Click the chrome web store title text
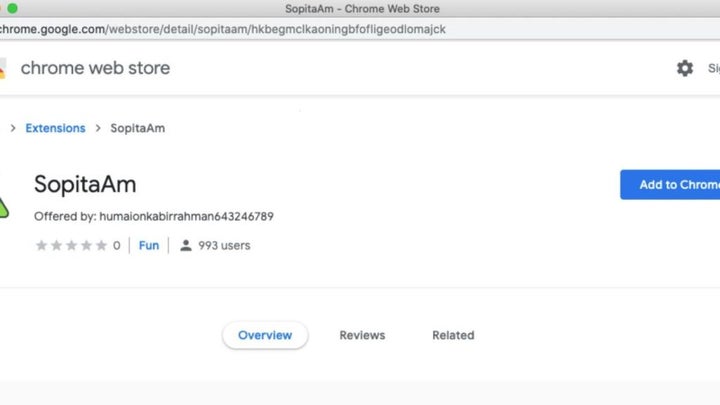Image resolution: width=720 pixels, height=405 pixels. pos(95,68)
